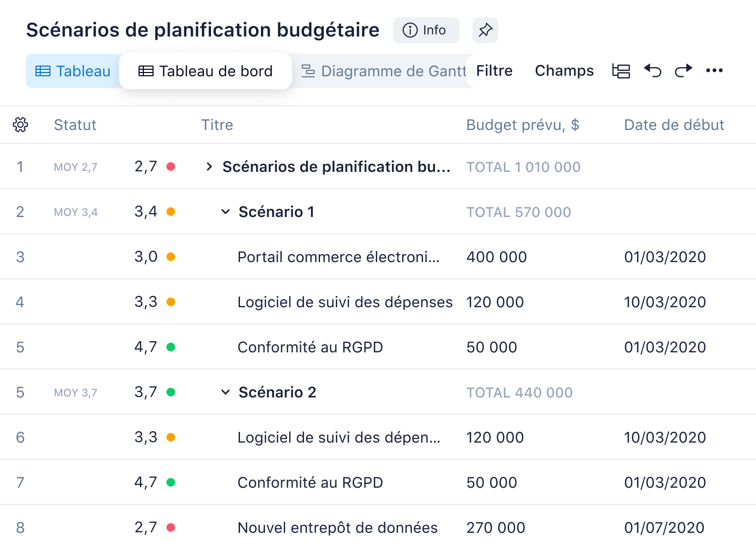Click the green status dot for Scénario 2
The image size is (756, 550).
[x=171, y=392]
